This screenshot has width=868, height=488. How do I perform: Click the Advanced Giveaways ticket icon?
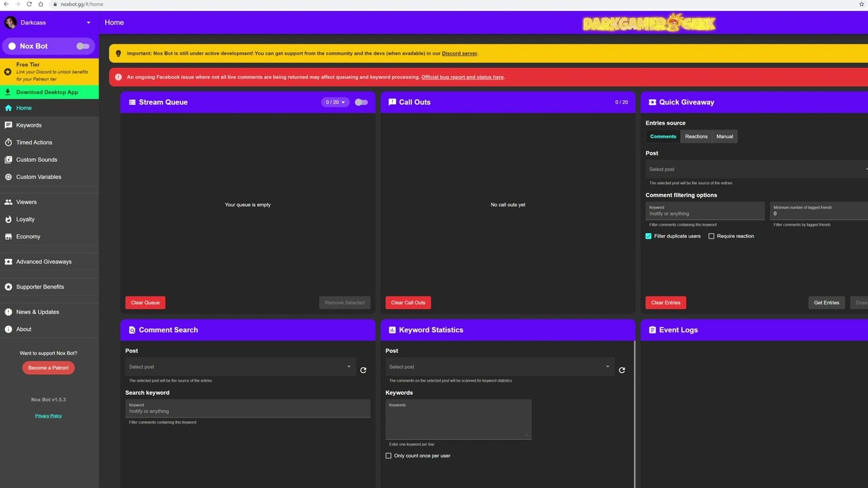pos(9,262)
